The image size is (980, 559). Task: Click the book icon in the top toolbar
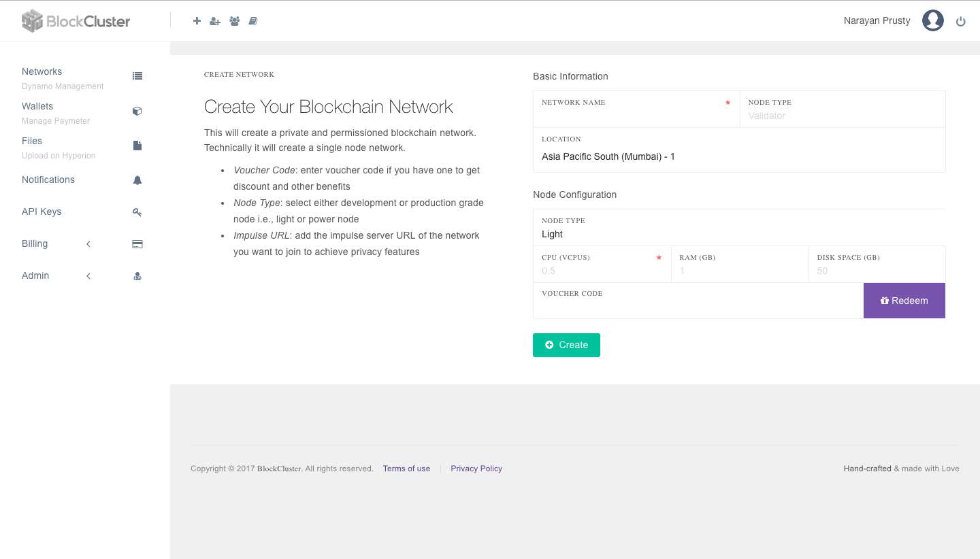pyautogui.click(x=252, y=20)
